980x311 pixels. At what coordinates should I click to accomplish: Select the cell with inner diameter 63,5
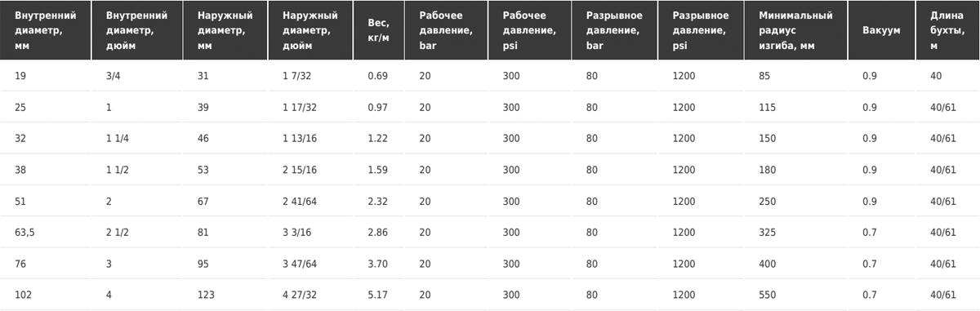tap(26, 233)
